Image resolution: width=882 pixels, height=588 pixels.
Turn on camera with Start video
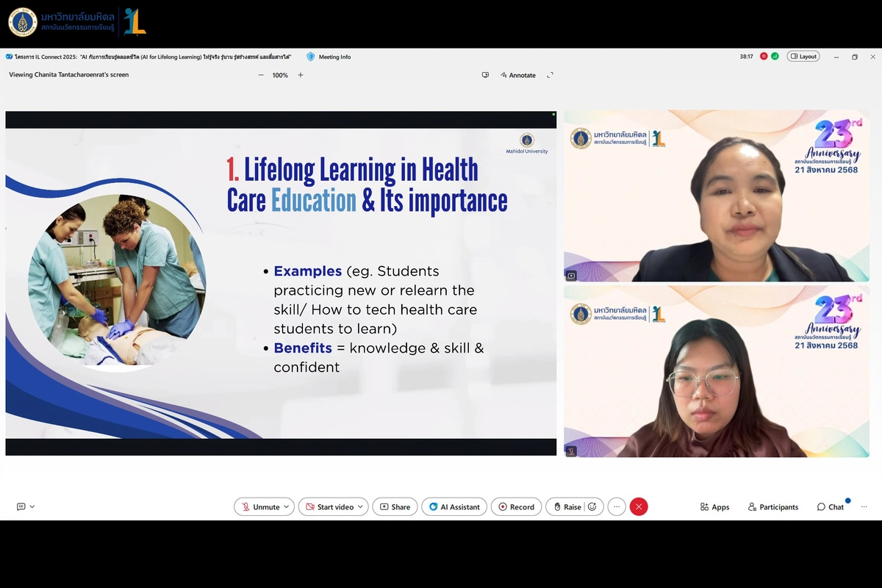[x=329, y=506]
